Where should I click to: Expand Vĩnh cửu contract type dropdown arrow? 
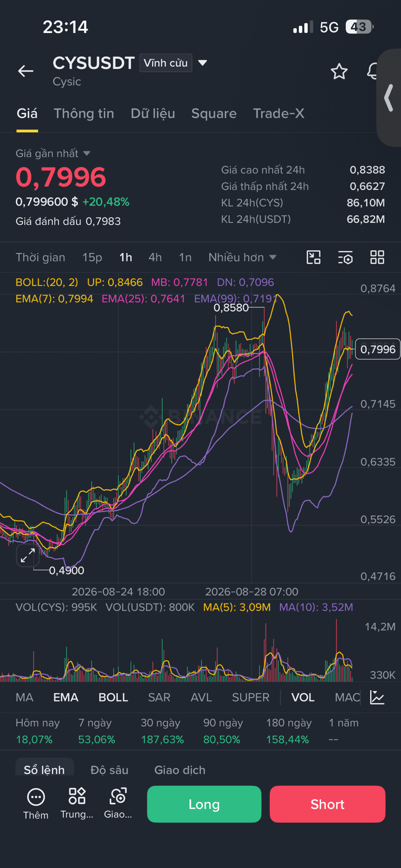(203, 63)
